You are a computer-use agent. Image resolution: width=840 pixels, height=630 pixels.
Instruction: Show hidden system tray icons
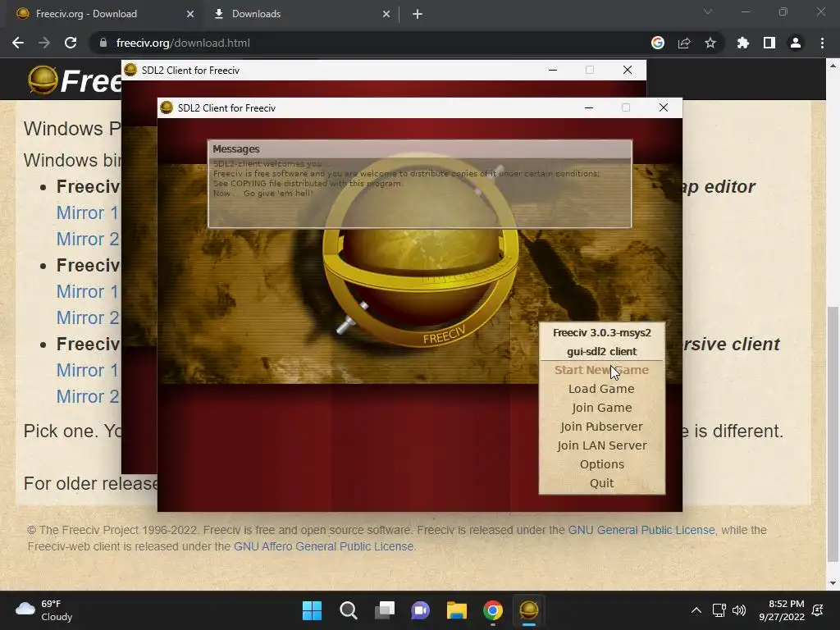point(696,610)
